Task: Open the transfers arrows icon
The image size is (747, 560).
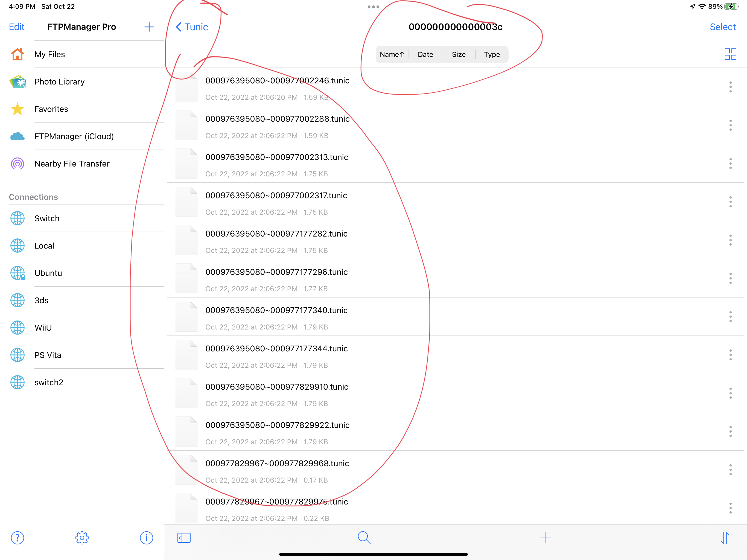Action: coord(725,538)
